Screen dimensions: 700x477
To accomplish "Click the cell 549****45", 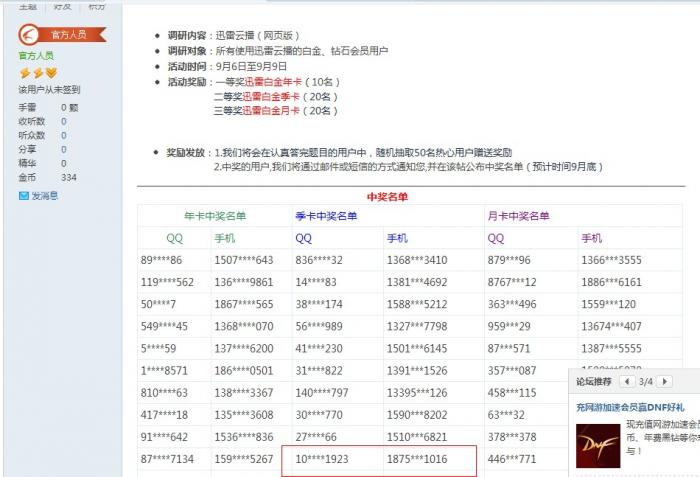I will (x=164, y=326).
